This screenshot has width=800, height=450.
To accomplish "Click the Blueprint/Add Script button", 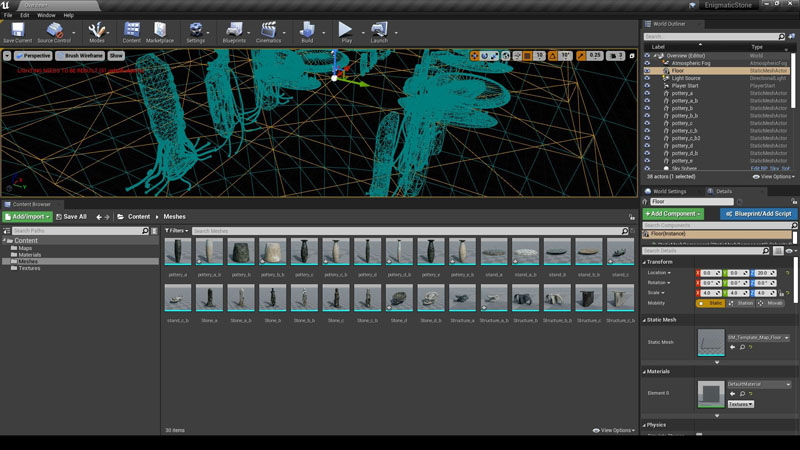I will pyautogui.click(x=758, y=214).
